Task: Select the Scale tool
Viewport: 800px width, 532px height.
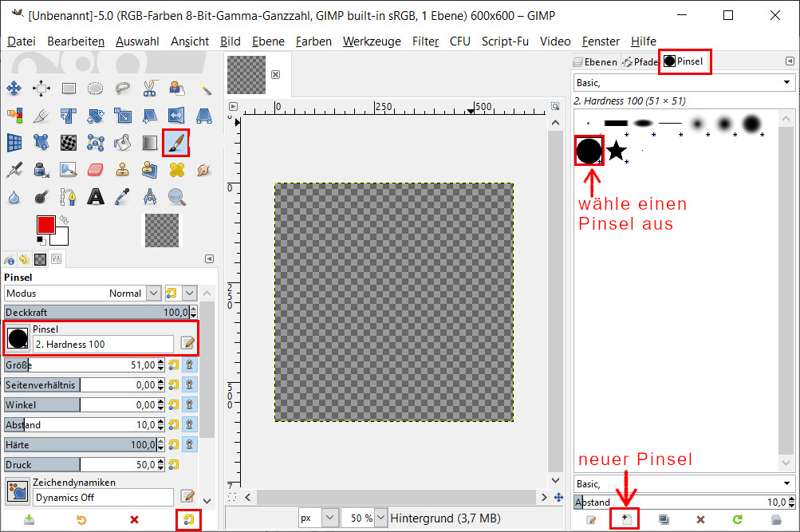Action: pos(123,116)
